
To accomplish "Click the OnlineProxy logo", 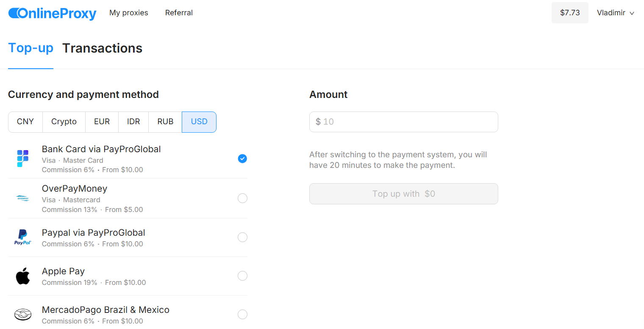I will coord(53,13).
